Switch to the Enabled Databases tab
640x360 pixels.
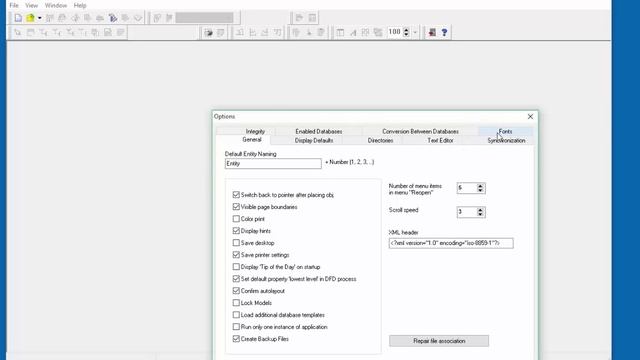pos(319,131)
